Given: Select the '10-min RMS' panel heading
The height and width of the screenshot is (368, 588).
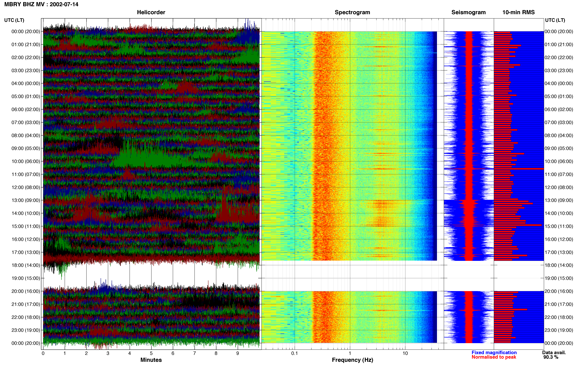Looking at the screenshot, I should (x=518, y=12).
